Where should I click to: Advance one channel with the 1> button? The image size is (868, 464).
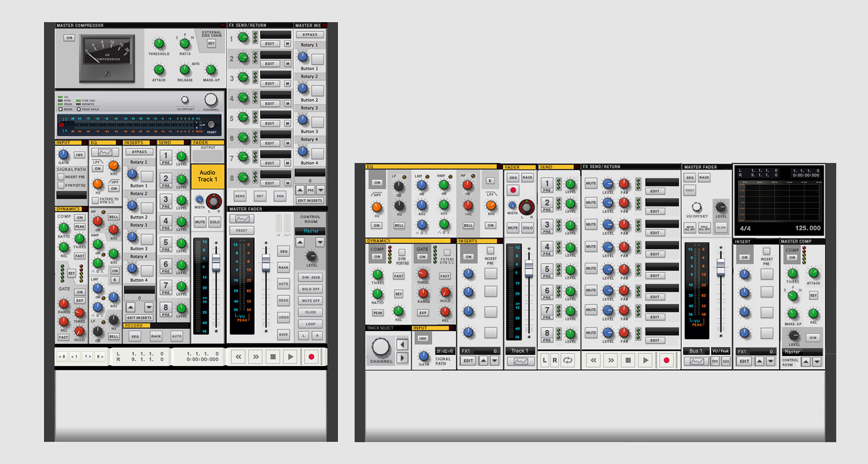[88, 357]
